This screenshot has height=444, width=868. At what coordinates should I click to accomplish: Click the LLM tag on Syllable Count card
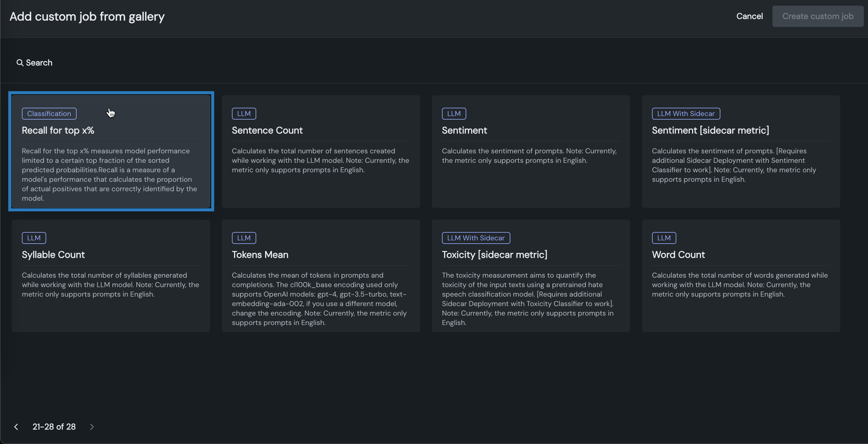click(x=34, y=238)
